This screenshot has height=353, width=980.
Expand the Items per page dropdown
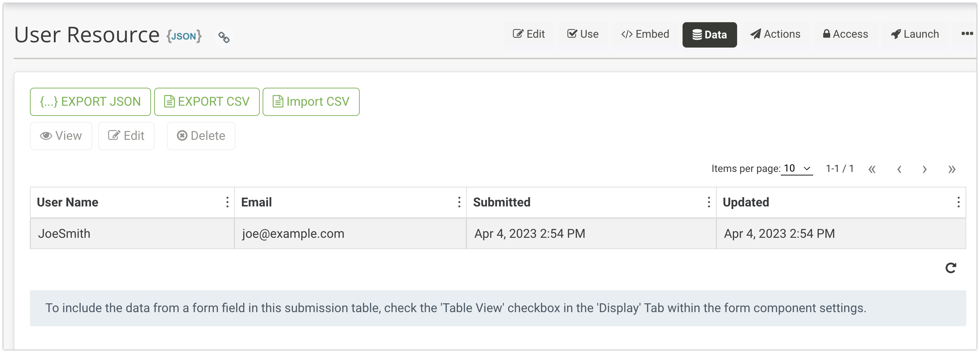(x=797, y=168)
